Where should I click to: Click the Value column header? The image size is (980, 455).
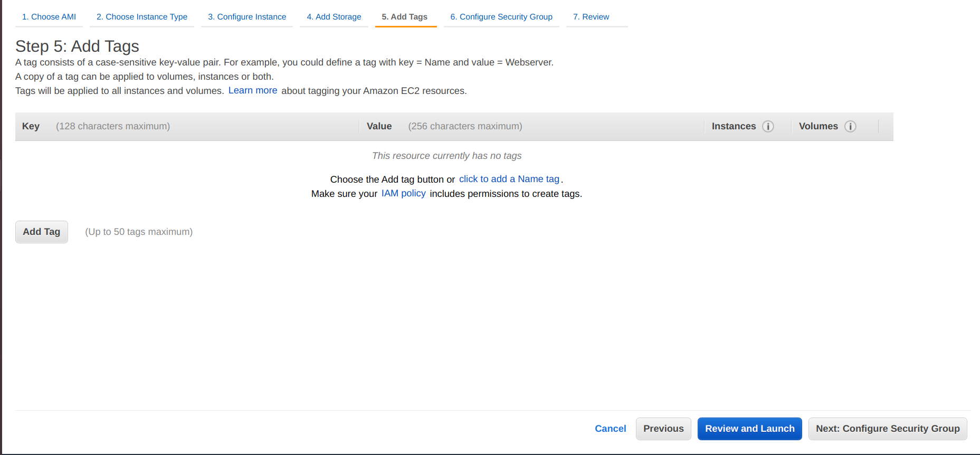379,126
